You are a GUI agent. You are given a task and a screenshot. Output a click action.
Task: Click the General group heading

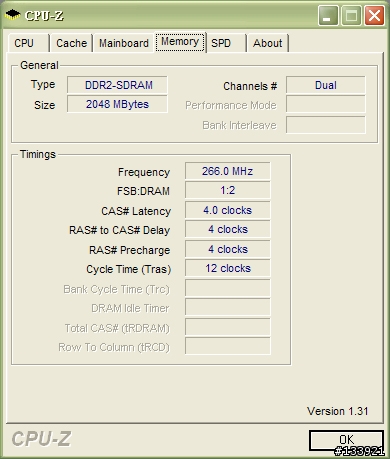click(x=39, y=65)
